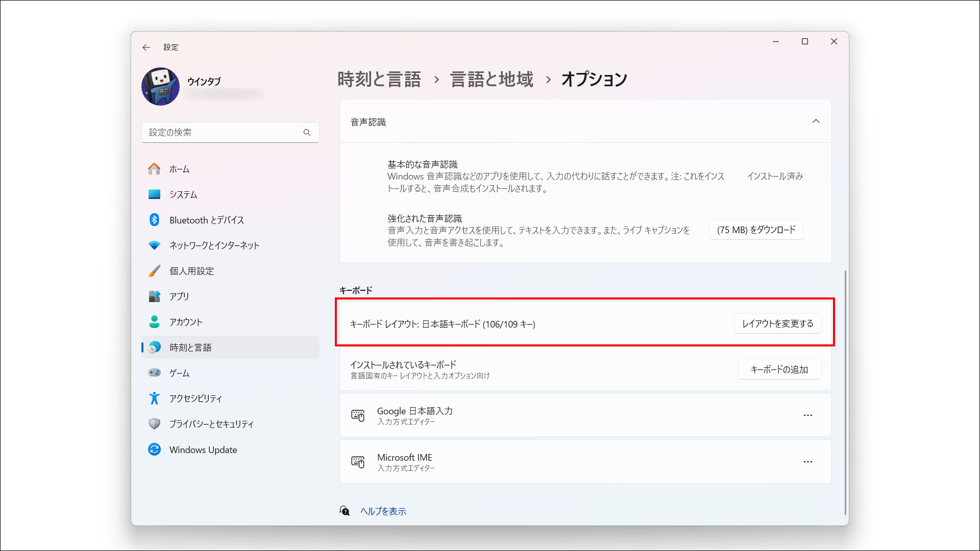
Task: Click the 設定の検索 search field
Action: 230,132
